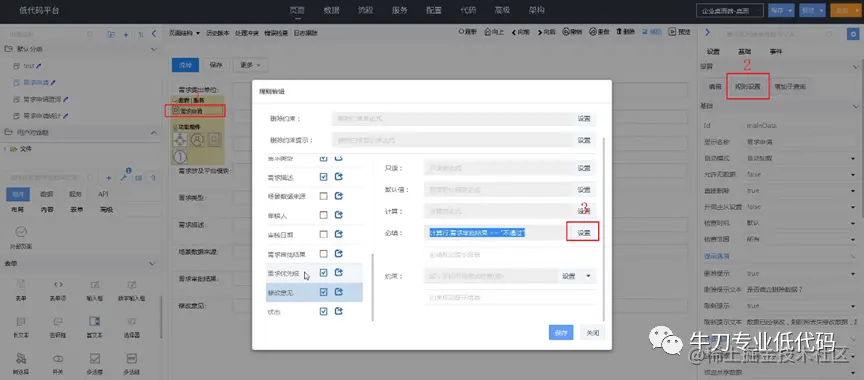Click the plus icon in left panel header

coord(126,35)
